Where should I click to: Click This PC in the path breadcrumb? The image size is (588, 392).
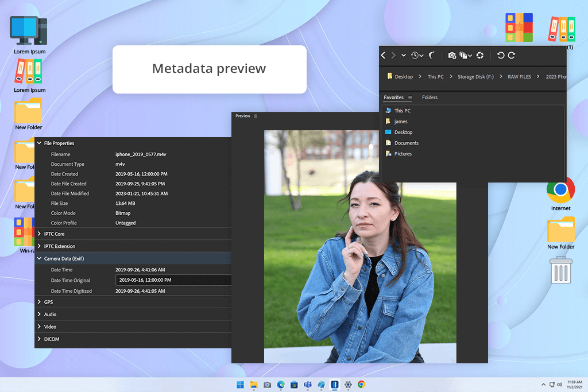tap(435, 76)
